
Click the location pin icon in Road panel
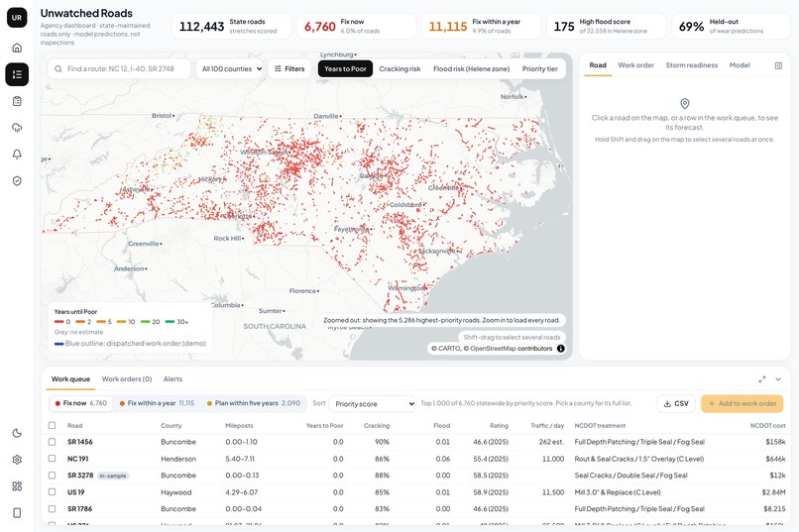pyautogui.click(x=685, y=103)
